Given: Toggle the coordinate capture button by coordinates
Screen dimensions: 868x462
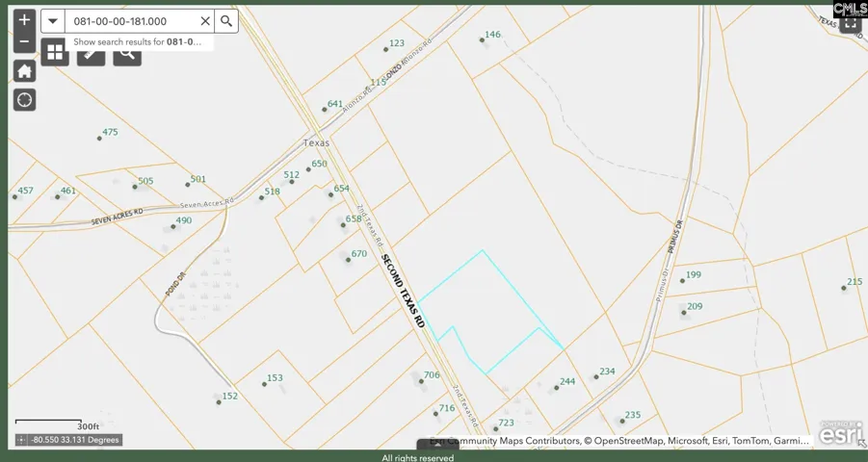Looking at the screenshot, I should tap(22, 440).
